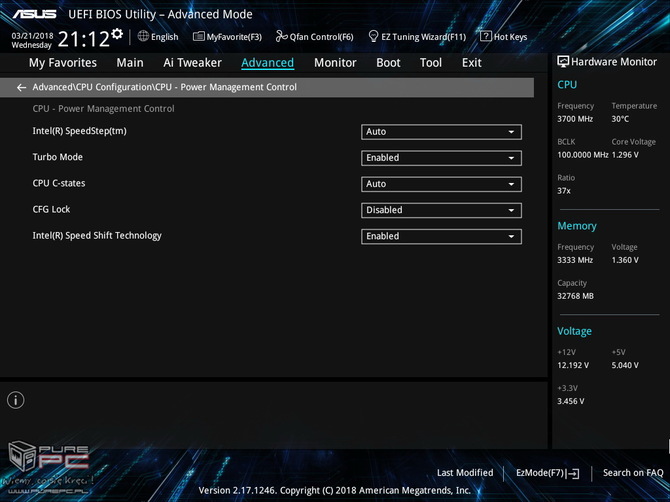670x502 pixels.
Task: Click the MyFavorite folder icon
Action: click(x=199, y=36)
